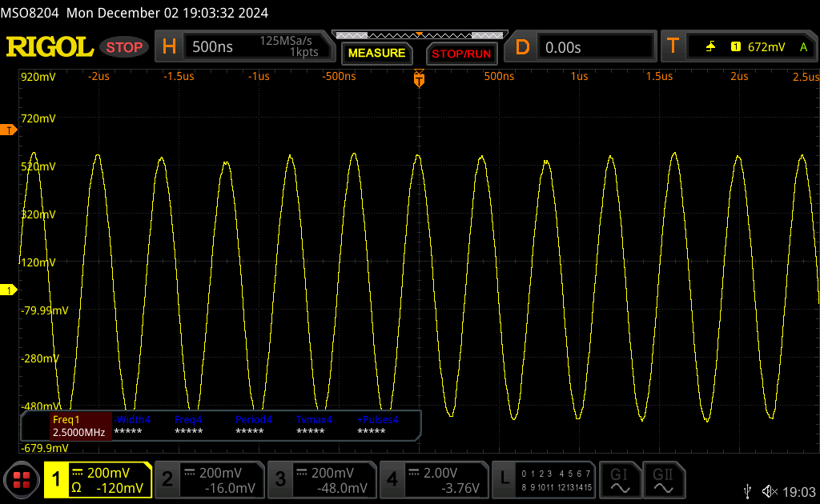Select the orange D delay icon
Screen dimensions: 820x504
[522, 47]
